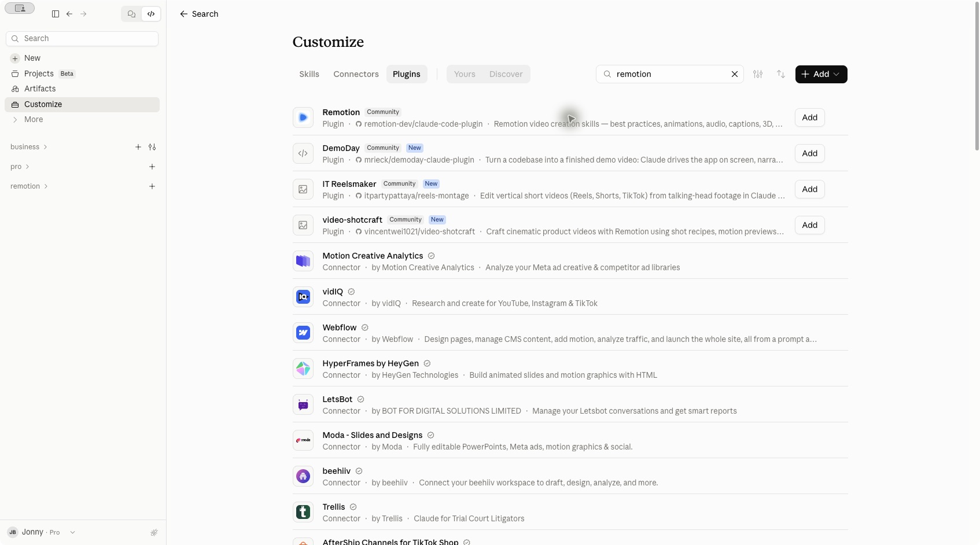The image size is (980, 545).
Task: Click the Motion Creative Analytics logo
Action: coord(303,261)
